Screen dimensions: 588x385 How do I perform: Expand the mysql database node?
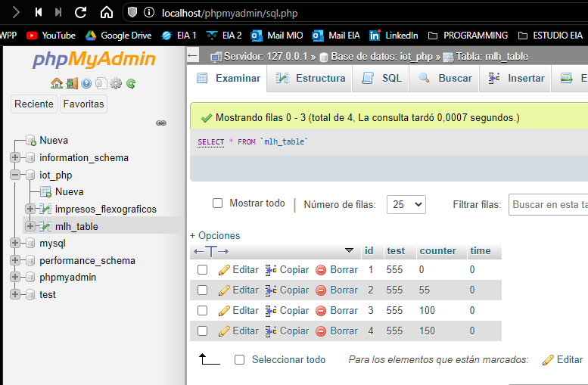15,243
